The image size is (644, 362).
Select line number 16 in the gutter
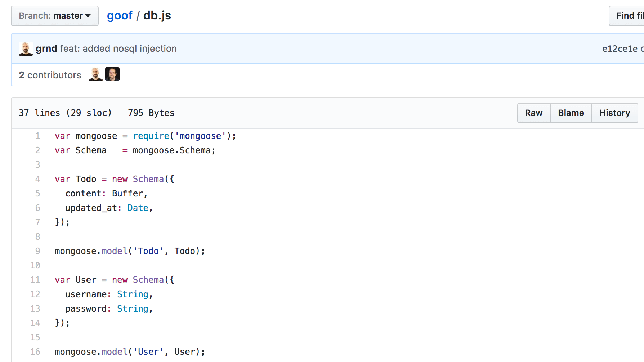tap(35, 352)
